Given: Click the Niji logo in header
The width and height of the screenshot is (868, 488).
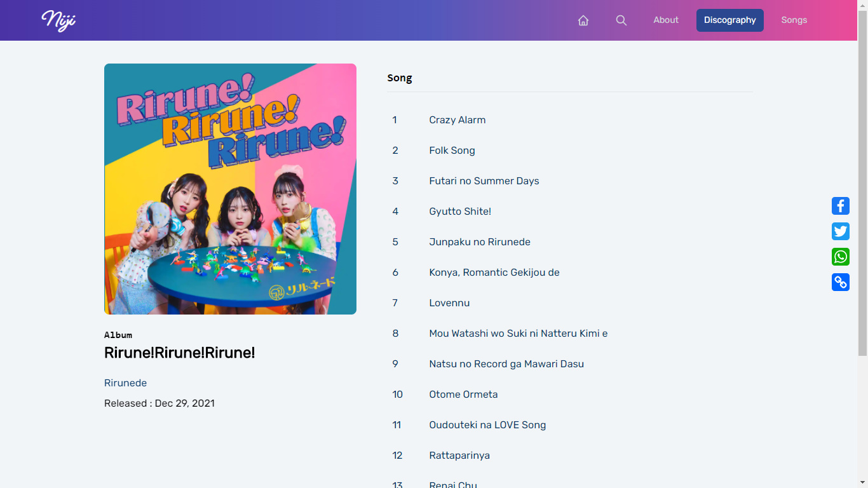Looking at the screenshot, I should point(58,20).
